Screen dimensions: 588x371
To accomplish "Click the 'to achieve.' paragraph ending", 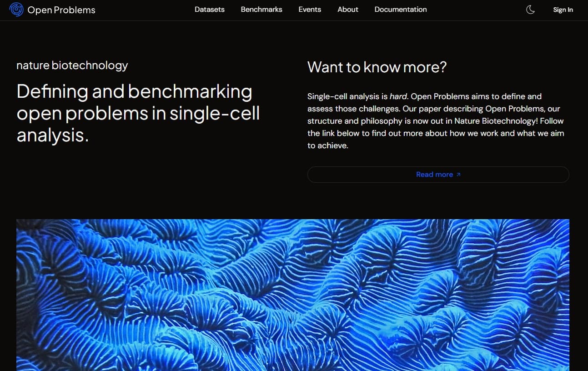I will click(328, 145).
